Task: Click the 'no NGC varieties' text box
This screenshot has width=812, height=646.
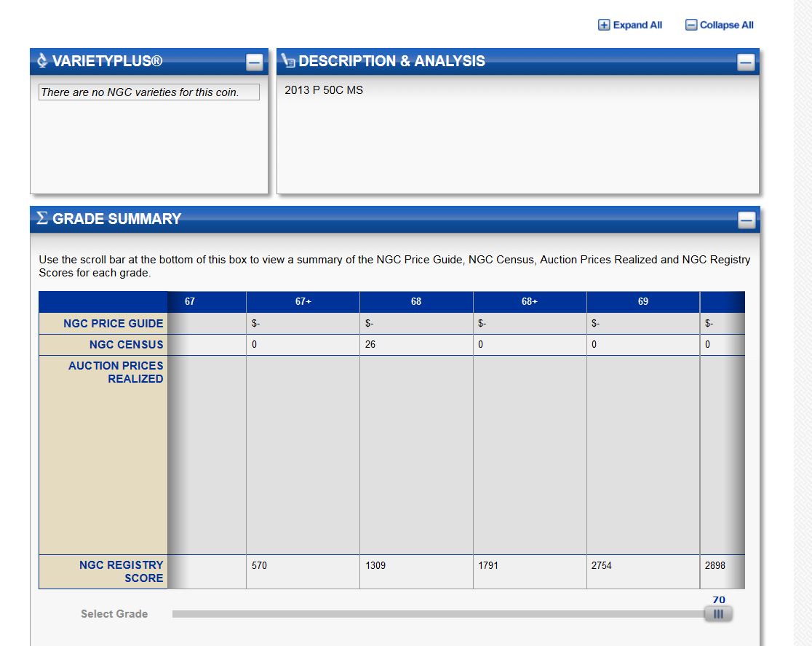Action: click(x=149, y=92)
